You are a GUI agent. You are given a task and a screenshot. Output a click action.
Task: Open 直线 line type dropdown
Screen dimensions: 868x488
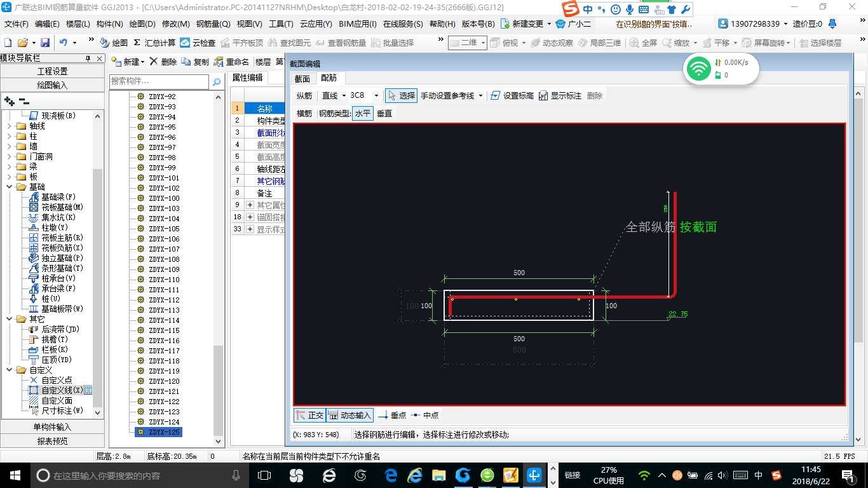pyautogui.click(x=344, y=95)
